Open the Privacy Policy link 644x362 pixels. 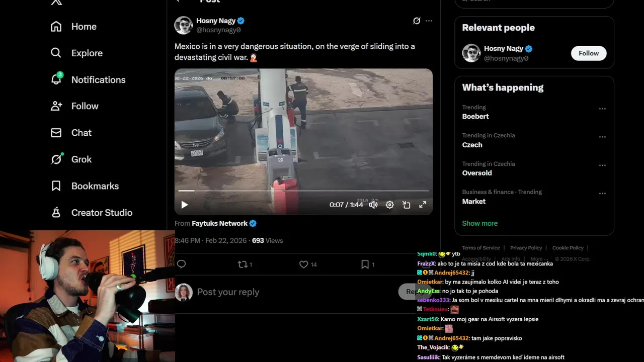(x=526, y=248)
